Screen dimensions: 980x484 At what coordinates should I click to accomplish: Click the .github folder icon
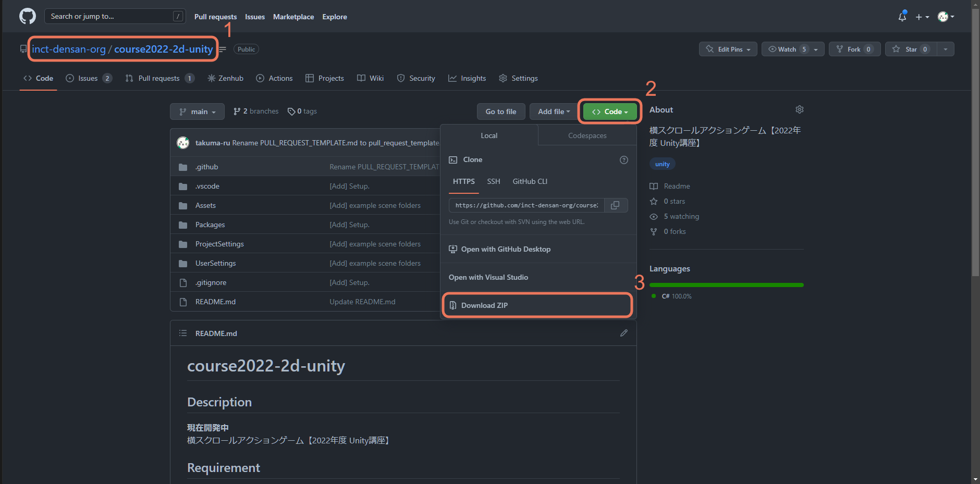coord(183,167)
